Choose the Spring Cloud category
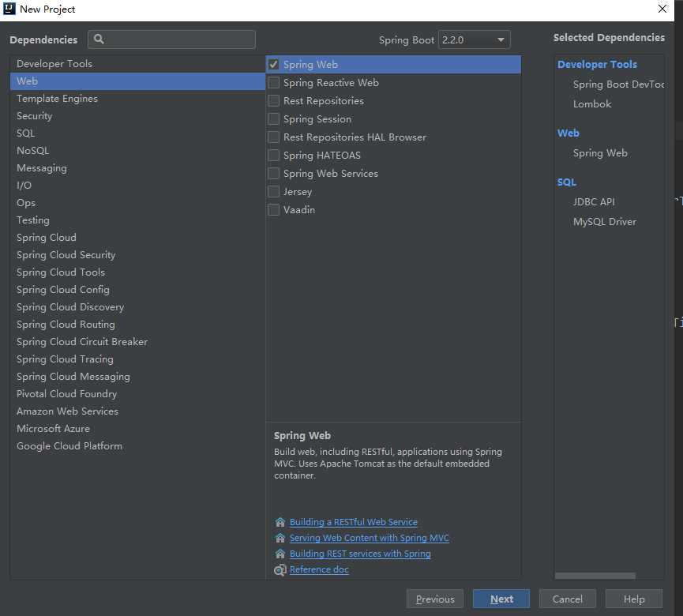The height and width of the screenshot is (616, 683). tap(137, 238)
